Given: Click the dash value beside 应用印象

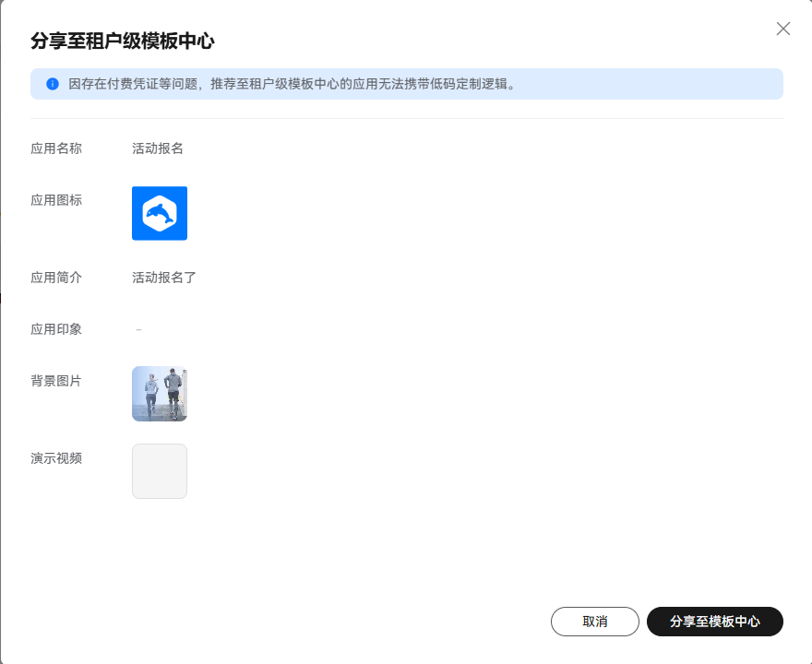Looking at the screenshot, I should (x=138, y=329).
